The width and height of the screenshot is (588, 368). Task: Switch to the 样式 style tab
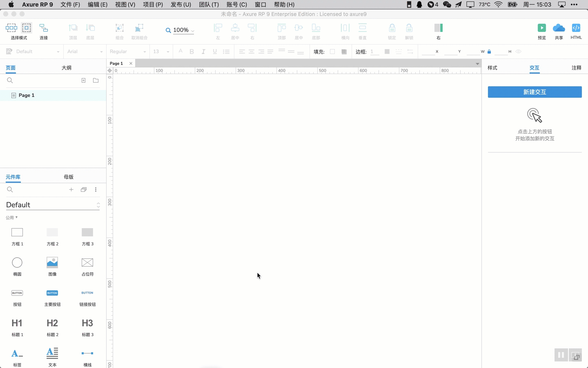(x=492, y=68)
